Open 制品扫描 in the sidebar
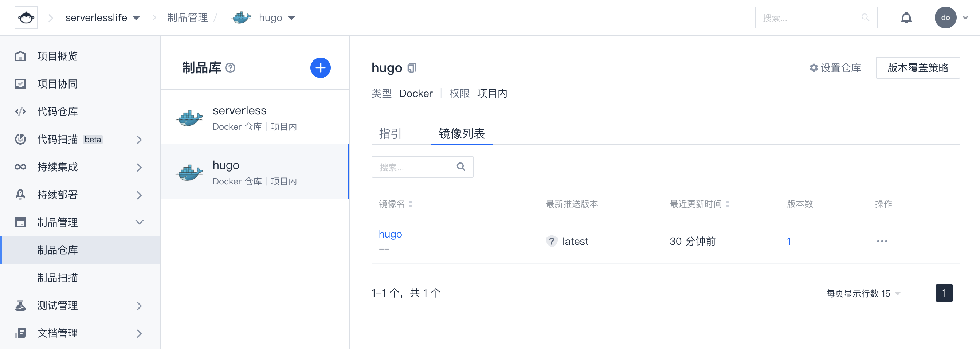Image resolution: width=980 pixels, height=349 pixels. tap(58, 278)
